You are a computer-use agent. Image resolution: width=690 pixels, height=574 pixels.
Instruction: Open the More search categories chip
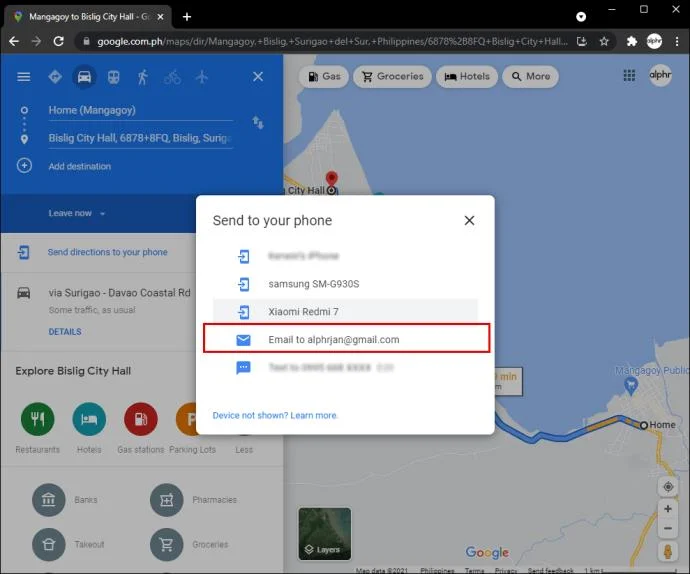pyautogui.click(x=531, y=77)
